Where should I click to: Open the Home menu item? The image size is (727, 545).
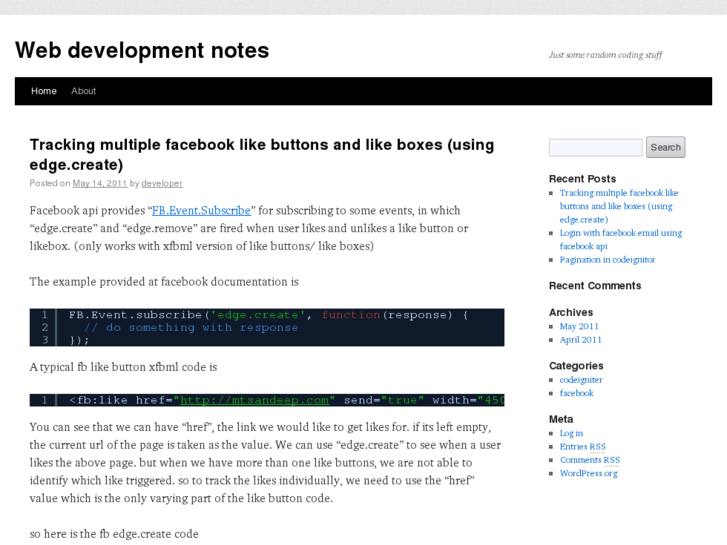click(x=44, y=91)
